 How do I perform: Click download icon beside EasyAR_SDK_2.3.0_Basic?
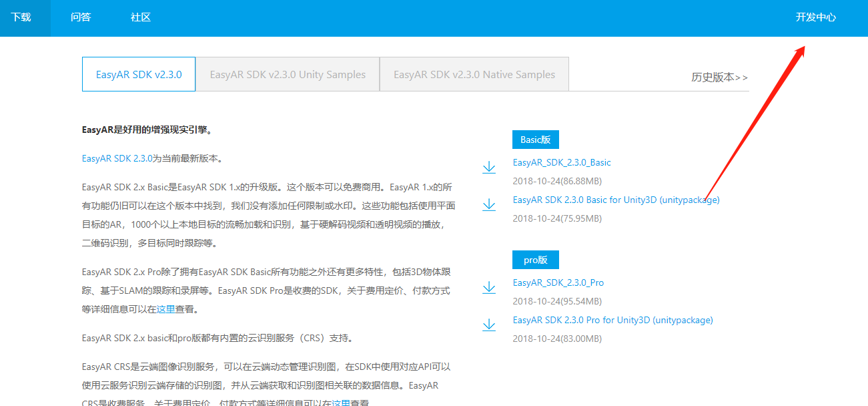point(489,167)
